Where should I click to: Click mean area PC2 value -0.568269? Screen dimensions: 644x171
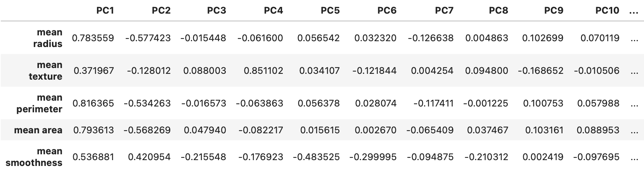point(147,130)
